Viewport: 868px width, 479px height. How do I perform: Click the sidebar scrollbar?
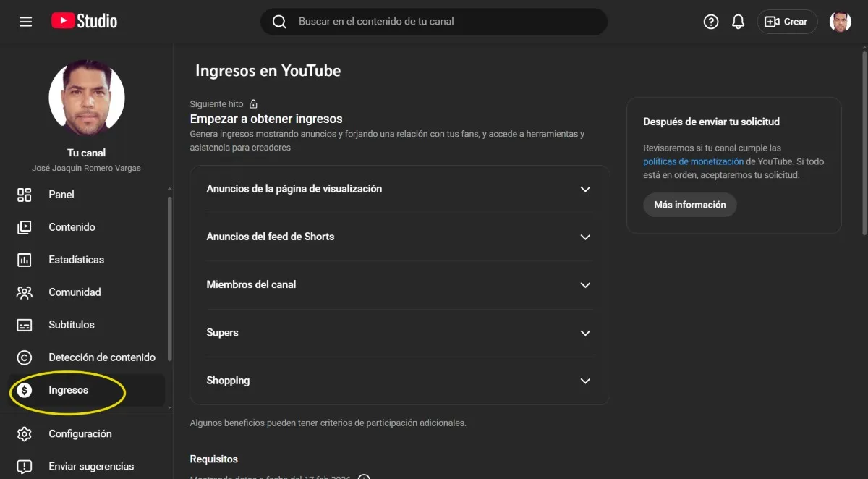(170, 279)
